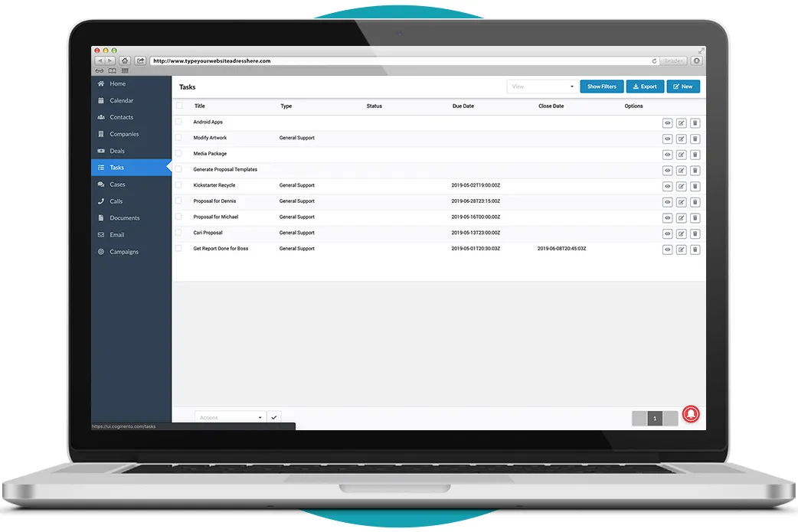Tick the checkbox for Cari Proposal

(178, 233)
